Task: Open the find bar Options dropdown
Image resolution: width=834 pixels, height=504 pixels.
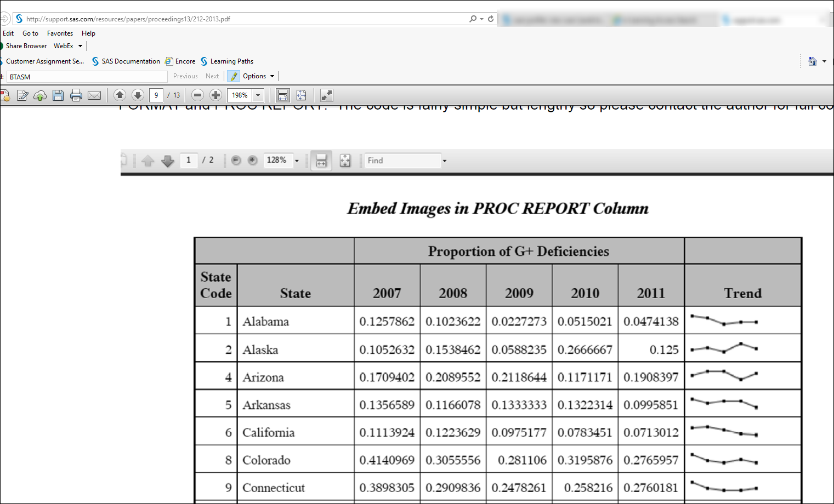Action: click(258, 76)
